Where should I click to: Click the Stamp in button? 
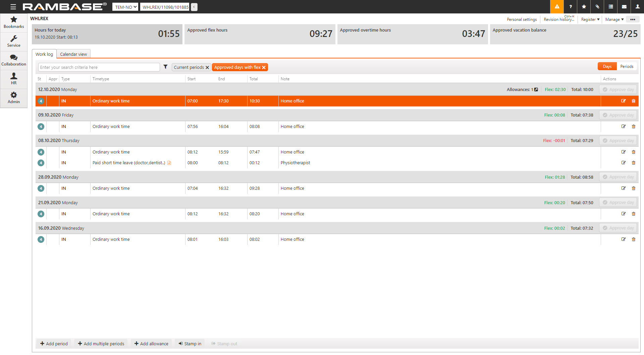(190, 344)
